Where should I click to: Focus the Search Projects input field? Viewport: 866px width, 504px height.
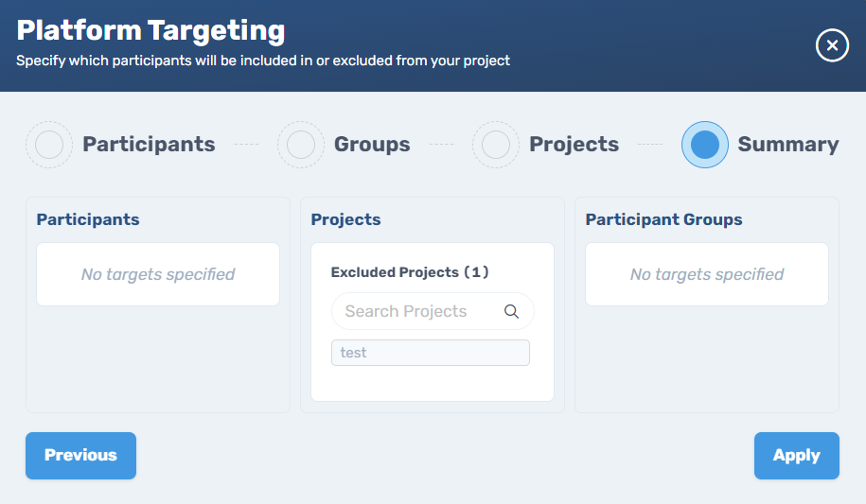coord(433,311)
